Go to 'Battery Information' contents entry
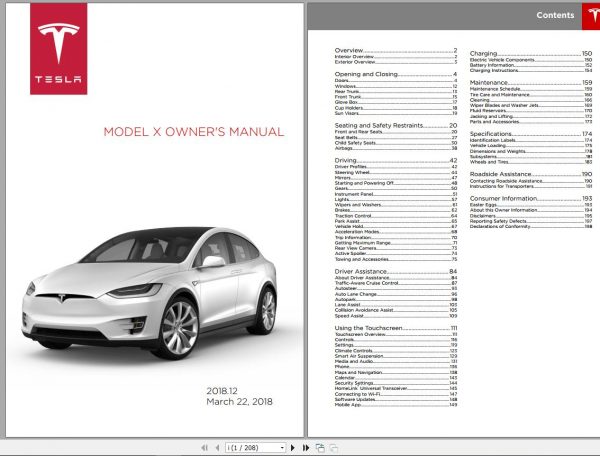The image size is (600, 456). [x=531, y=65]
